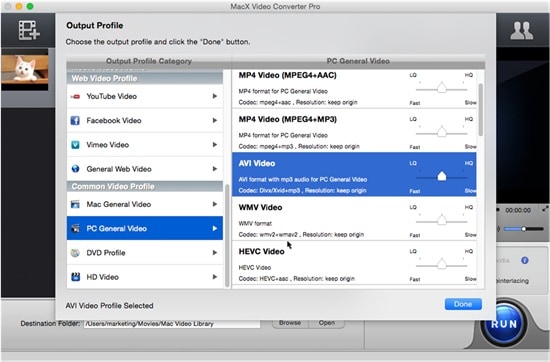Adjust WMV Video quality slider
The height and width of the screenshot is (362, 550).
[442, 220]
